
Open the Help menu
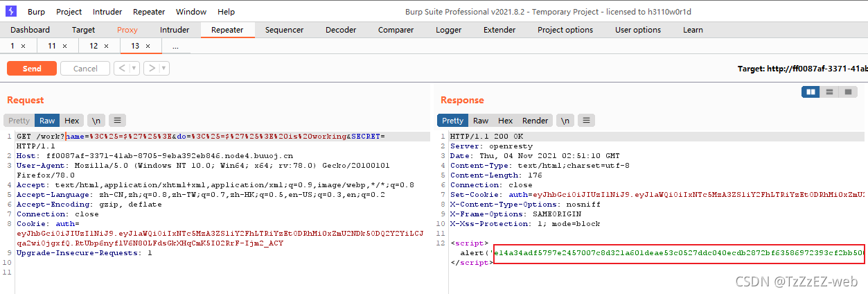point(226,12)
